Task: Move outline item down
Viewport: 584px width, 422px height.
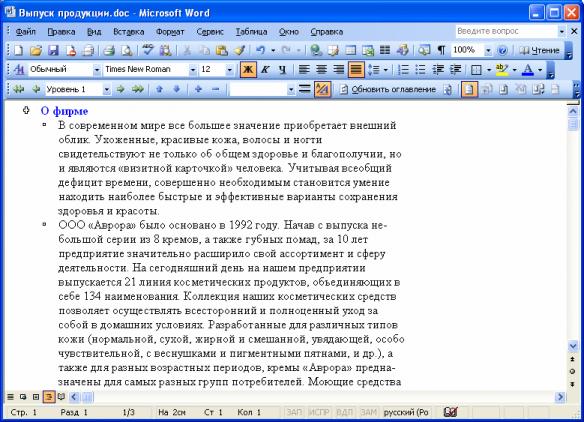Action: pos(177,89)
